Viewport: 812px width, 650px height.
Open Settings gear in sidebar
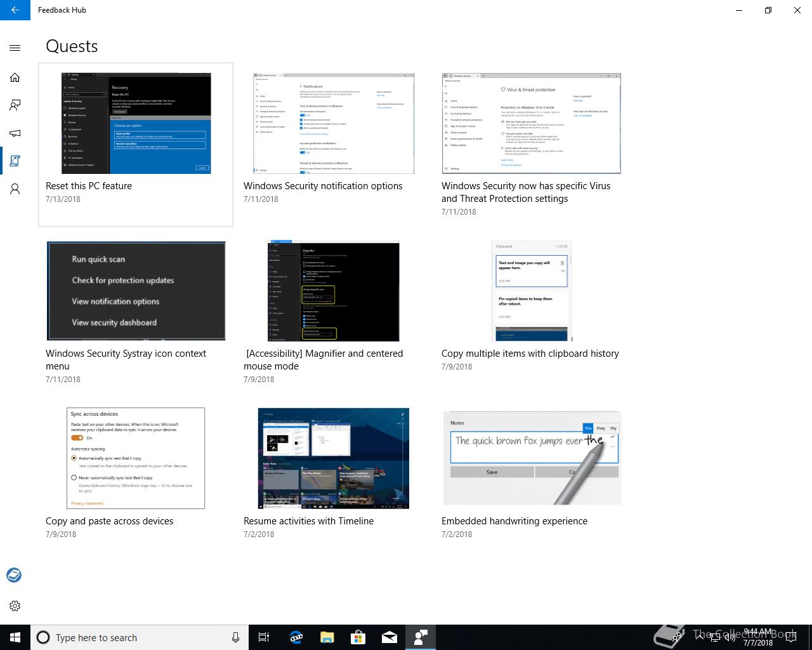click(x=15, y=606)
